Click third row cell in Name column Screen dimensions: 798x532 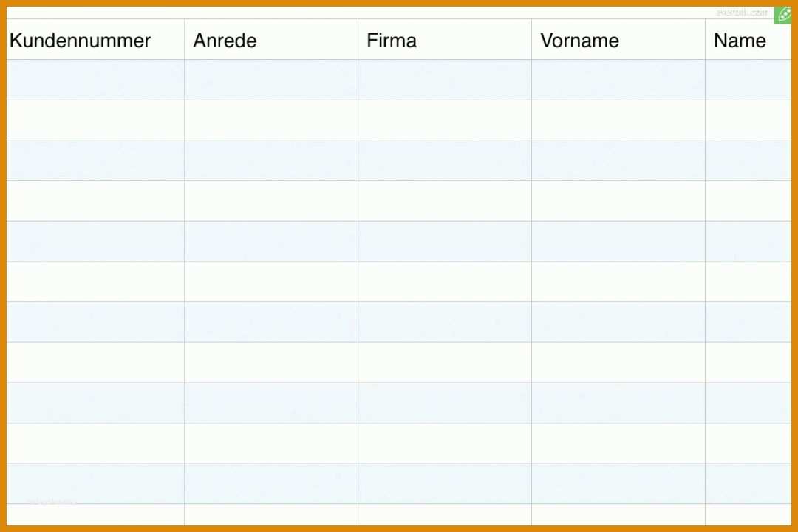pyautogui.click(x=748, y=160)
